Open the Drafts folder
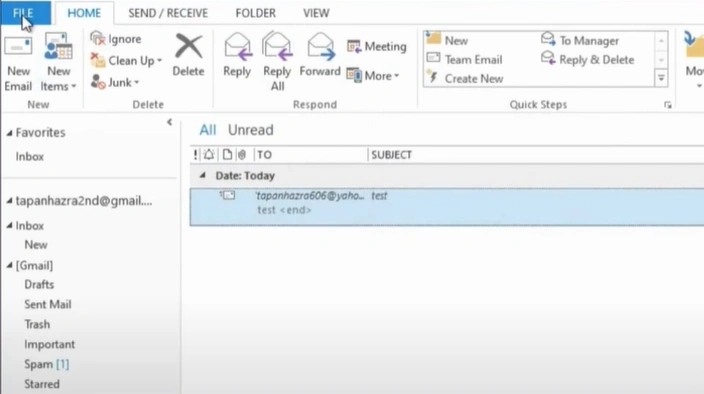Screen dimensions: 704x394 pos(39,285)
